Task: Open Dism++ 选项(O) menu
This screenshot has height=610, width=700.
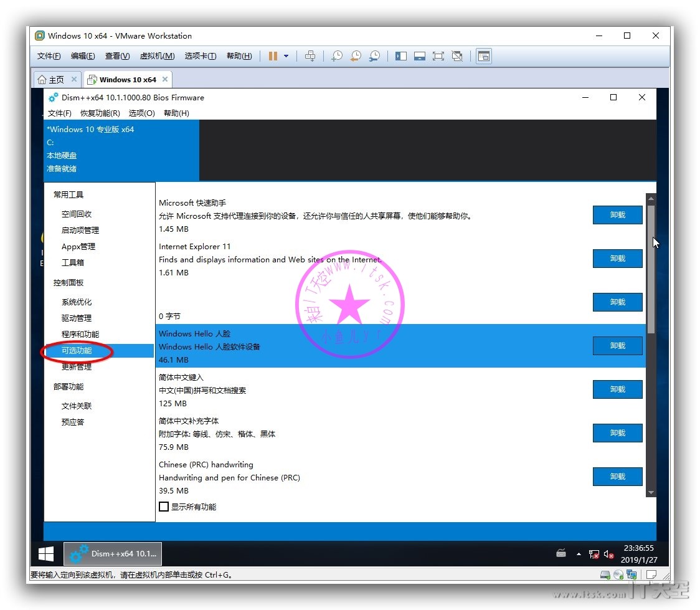Action: tap(141, 113)
